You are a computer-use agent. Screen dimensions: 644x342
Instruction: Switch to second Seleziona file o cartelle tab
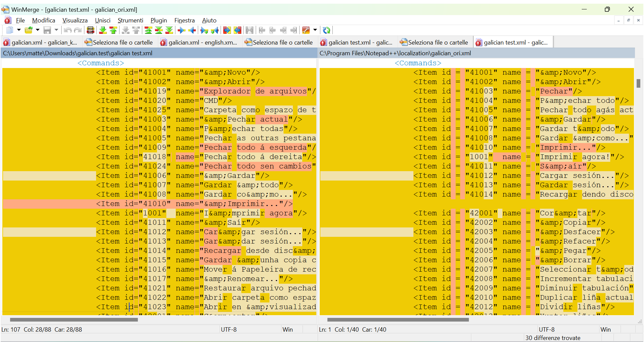[279, 43]
